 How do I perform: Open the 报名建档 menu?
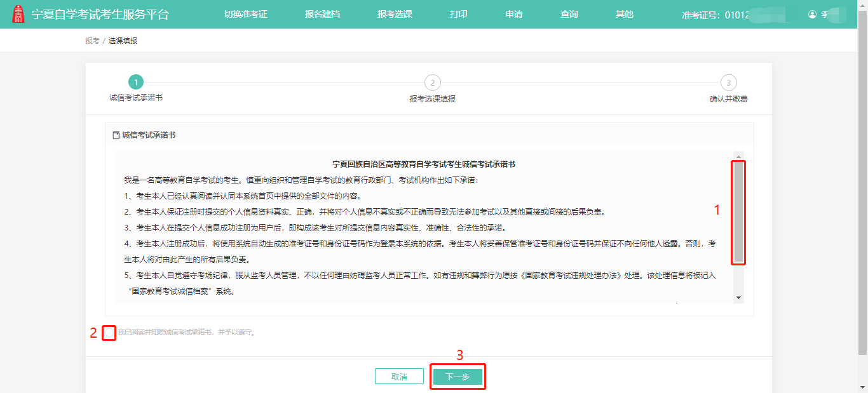tap(322, 14)
